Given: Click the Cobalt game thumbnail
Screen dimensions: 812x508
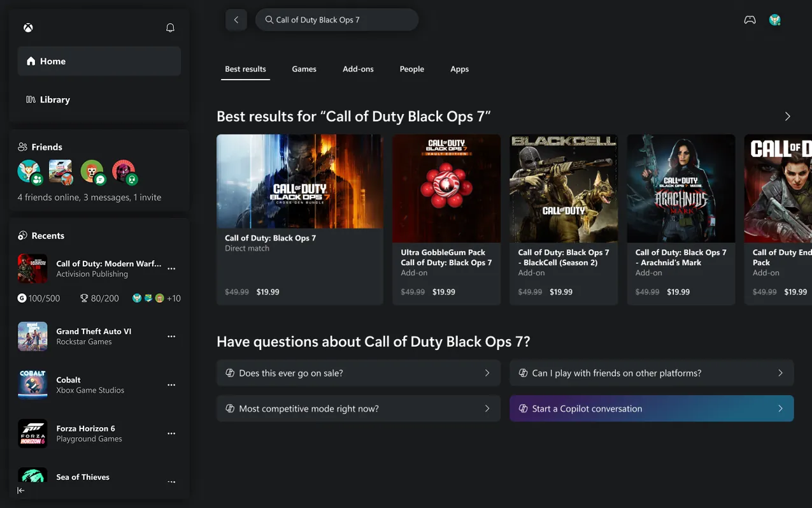Looking at the screenshot, I should (x=32, y=385).
